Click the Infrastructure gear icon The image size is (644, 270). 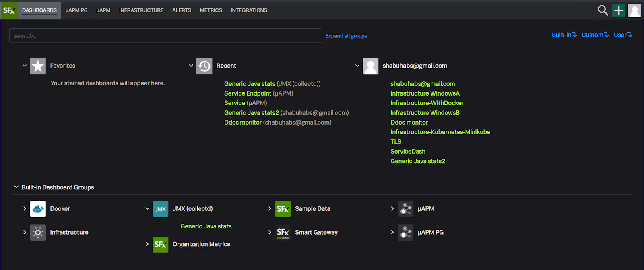click(38, 233)
